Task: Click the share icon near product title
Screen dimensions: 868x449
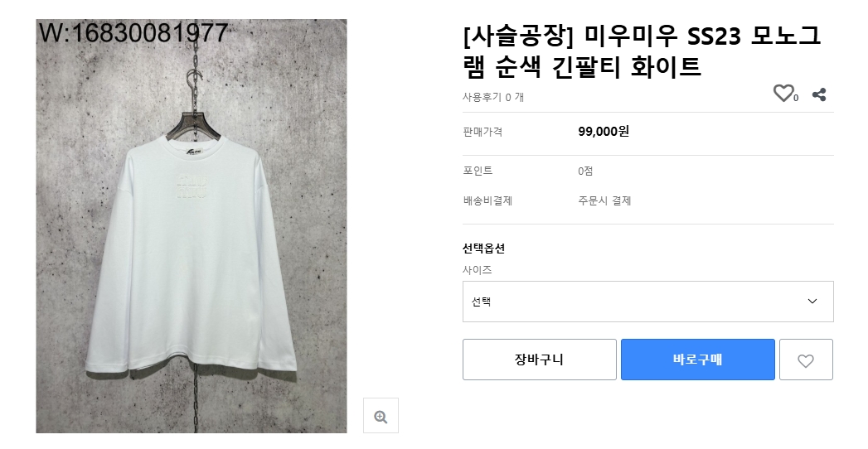Action: tap(819, 94)
